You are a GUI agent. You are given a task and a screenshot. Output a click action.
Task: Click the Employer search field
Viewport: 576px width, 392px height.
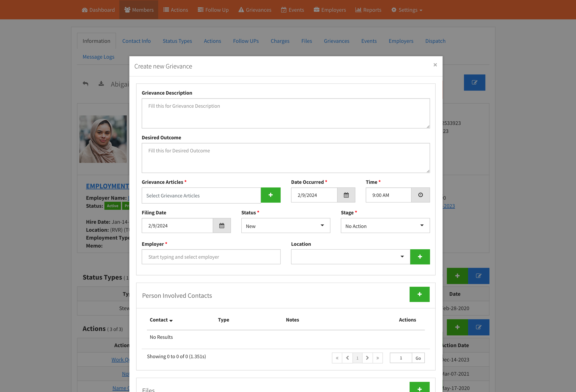pyautogui.click(x=211, y=257)
